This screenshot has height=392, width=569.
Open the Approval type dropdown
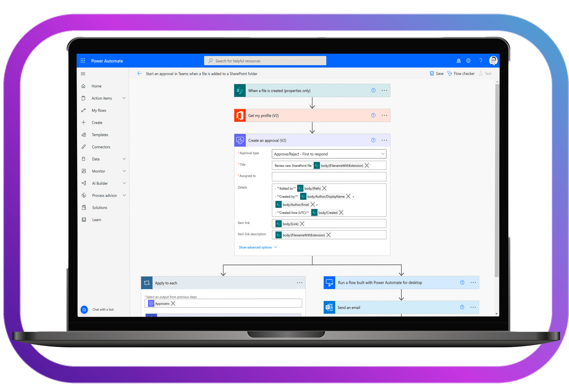(x=329, y=154)
